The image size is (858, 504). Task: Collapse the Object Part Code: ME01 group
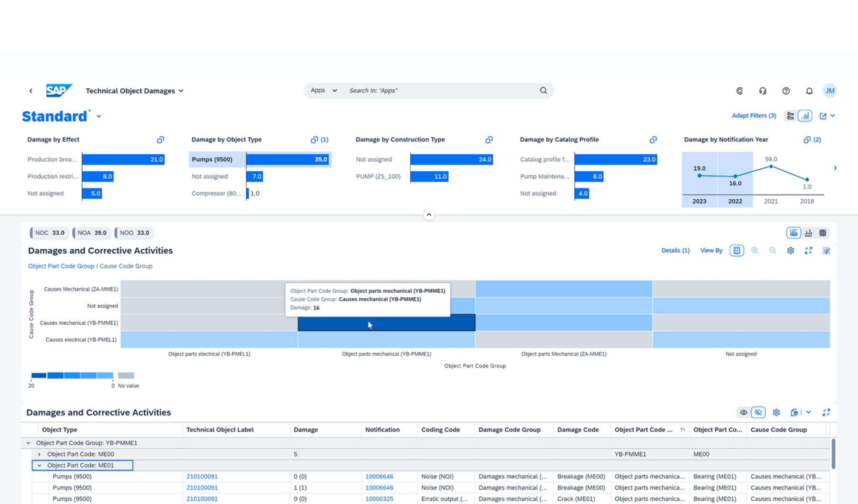39,465
